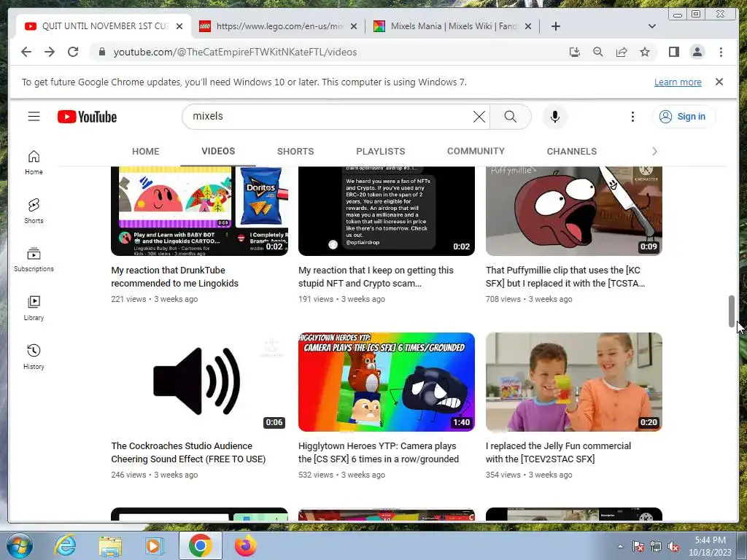Open Windows Start menu

point(20,545)
